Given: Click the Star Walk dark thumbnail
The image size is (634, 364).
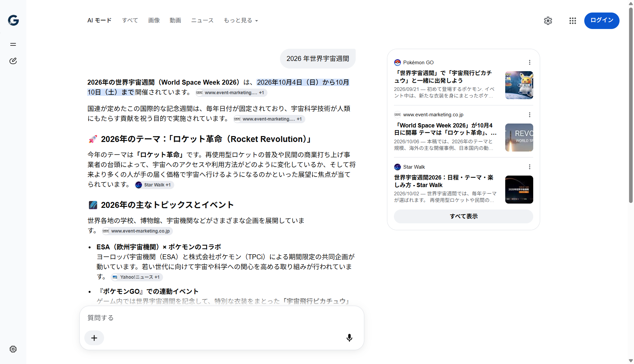Looking at the screenshot, I should tap(519, 189).
